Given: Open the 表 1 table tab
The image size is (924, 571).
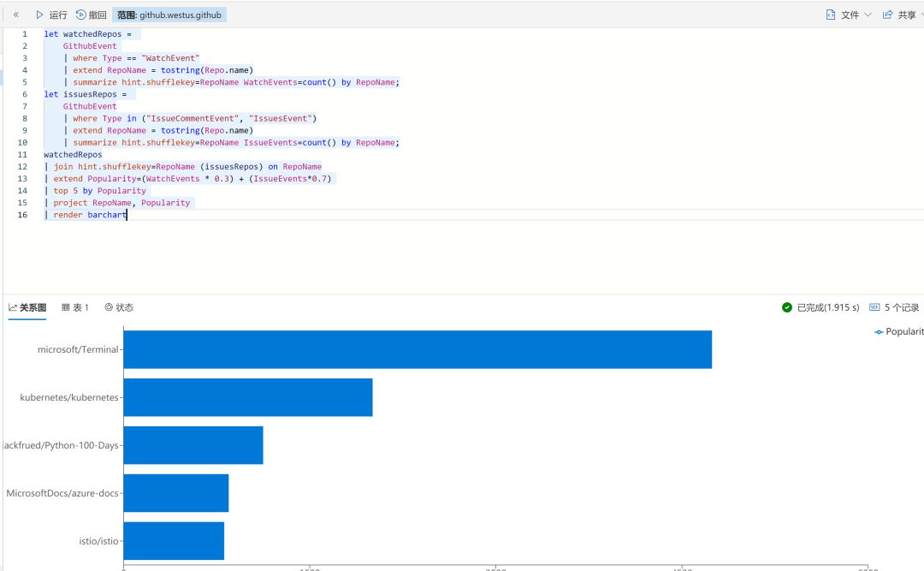Looking at the screenshot, I should (x=75, y=307).
